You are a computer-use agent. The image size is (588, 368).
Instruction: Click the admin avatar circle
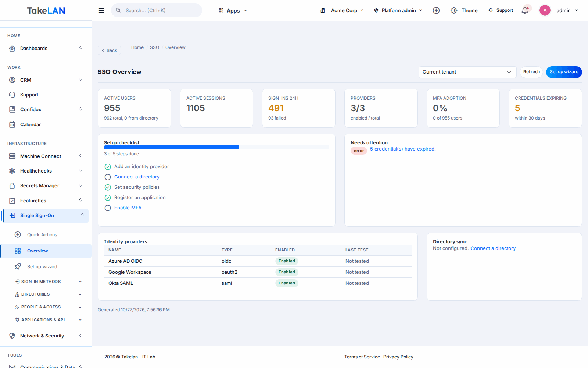545,10
